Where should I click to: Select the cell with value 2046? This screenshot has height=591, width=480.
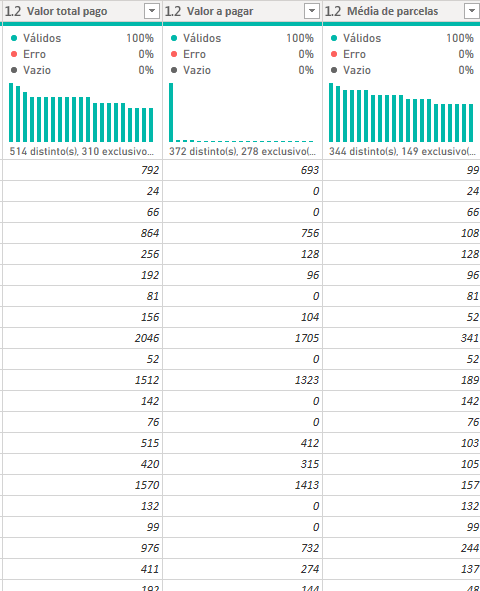tap(82, 338)
